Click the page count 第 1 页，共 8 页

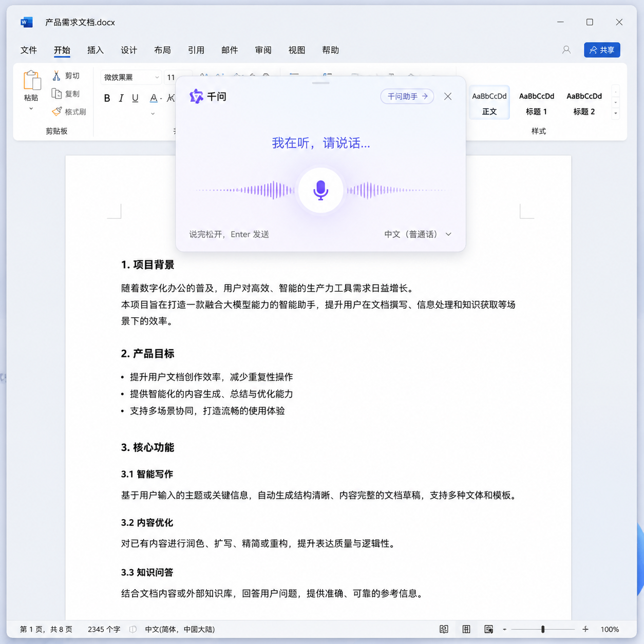coord(46,629)
